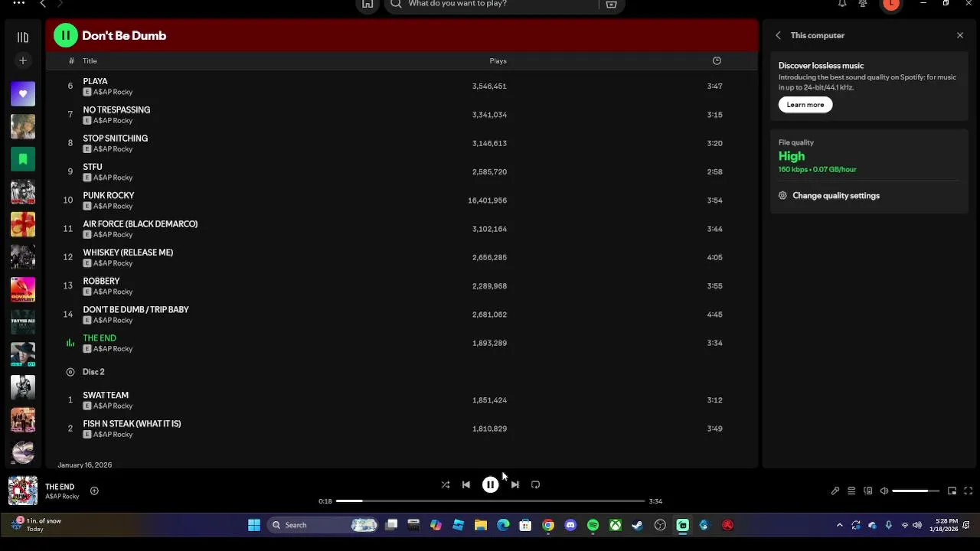980x551 pixels.
Task: Open Browse icon beside search bar
Action: click(611, 4)
